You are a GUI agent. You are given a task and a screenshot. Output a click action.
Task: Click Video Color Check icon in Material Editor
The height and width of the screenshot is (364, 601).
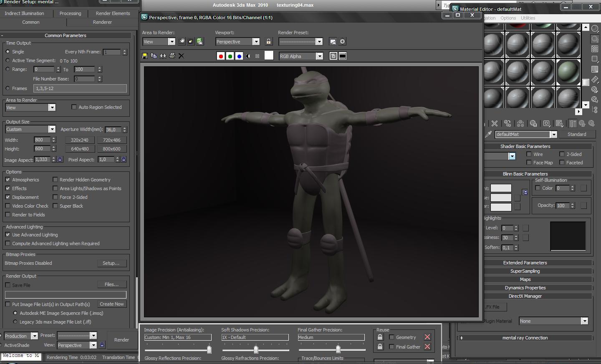pyautogui.click(x=595, y=69)
